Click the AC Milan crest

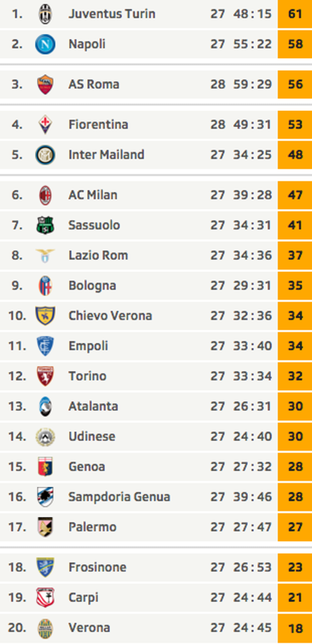[x=45, y=195]
